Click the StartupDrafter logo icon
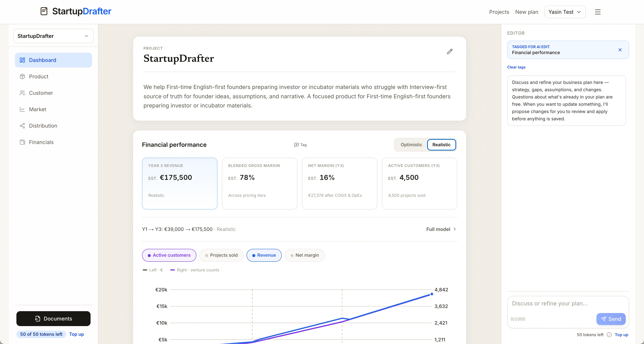This screenshot has height=344, width=644. pos(44,11)
